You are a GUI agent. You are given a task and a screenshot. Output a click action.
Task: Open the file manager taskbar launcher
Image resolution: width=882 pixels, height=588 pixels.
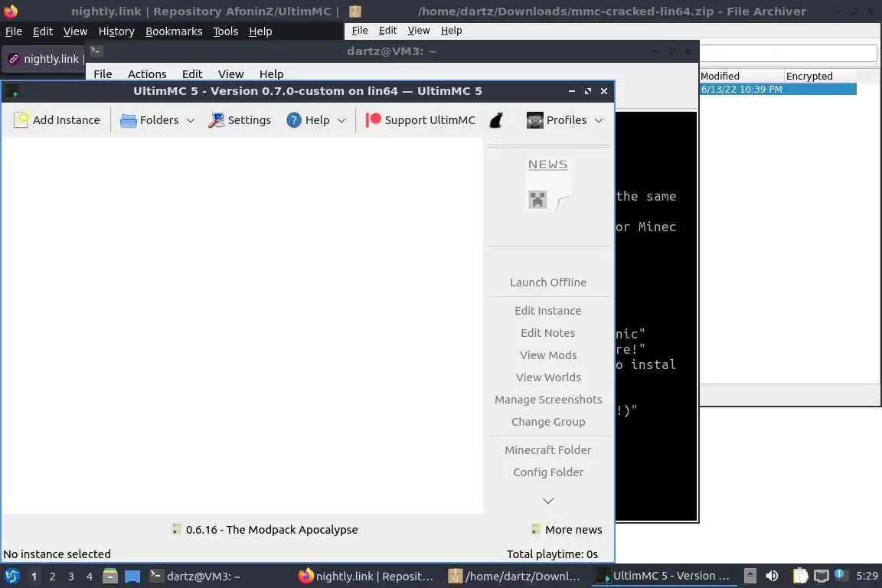[110, 577]
